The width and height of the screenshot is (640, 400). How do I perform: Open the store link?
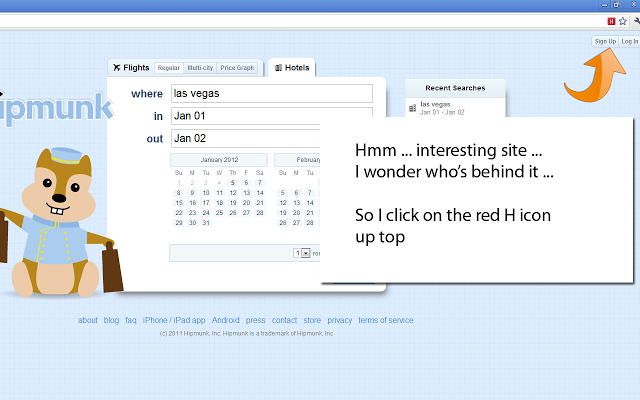point(312,320)
